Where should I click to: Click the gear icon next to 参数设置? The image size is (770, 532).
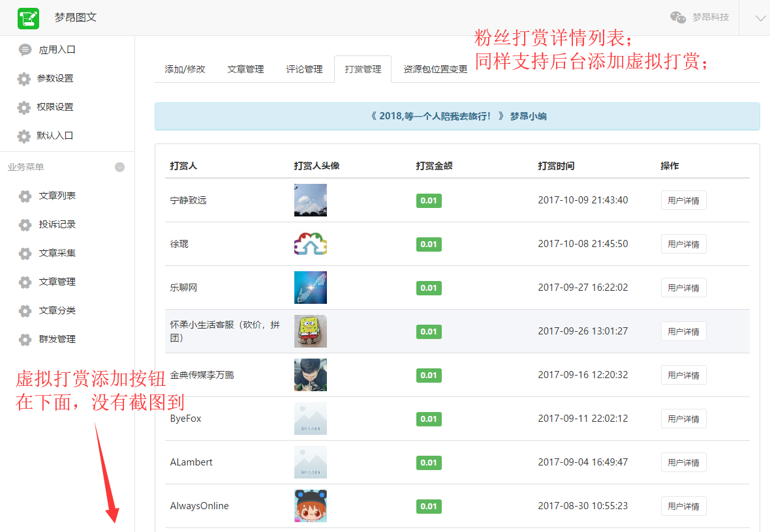click(x=23, y=78)
